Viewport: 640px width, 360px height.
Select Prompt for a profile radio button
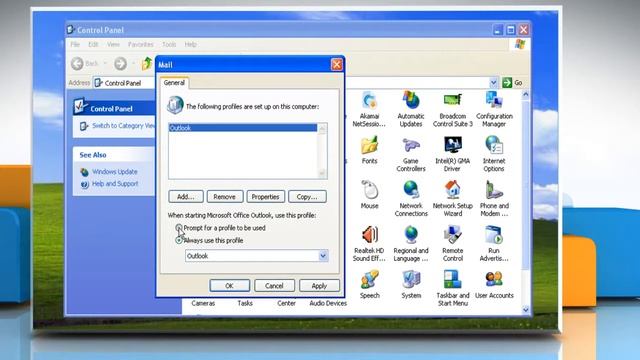point(179,228)
